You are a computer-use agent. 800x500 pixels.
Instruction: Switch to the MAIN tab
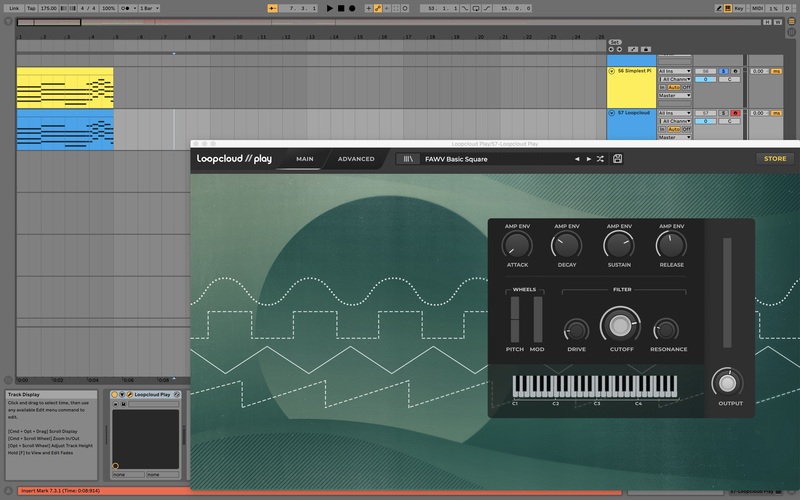click(x=305, y=159)
